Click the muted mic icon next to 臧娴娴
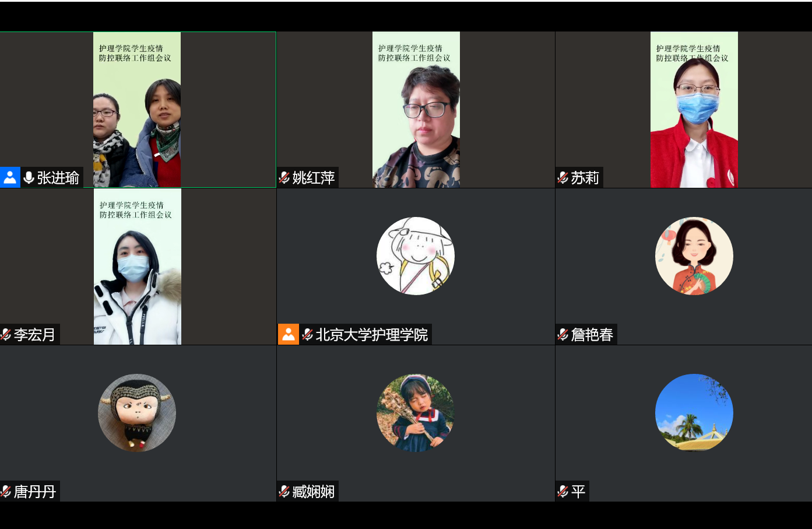812x529 pixels. (x=284, y=491)
